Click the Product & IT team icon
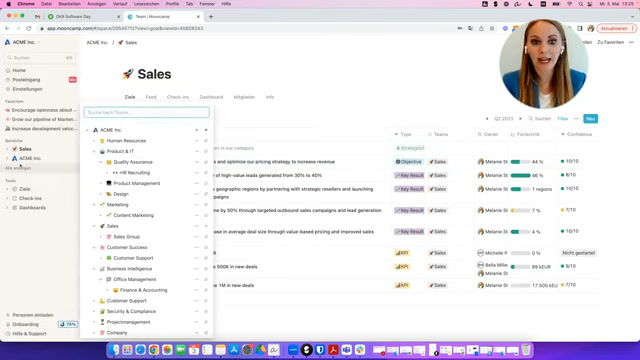The height and width of the screenshot is (360, 640). coord(102,151)
